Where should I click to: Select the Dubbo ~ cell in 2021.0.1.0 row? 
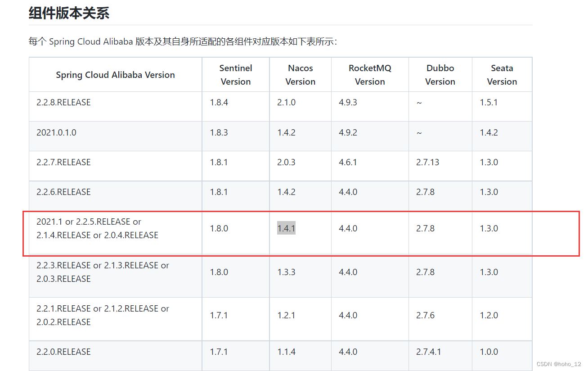(440, 136)
